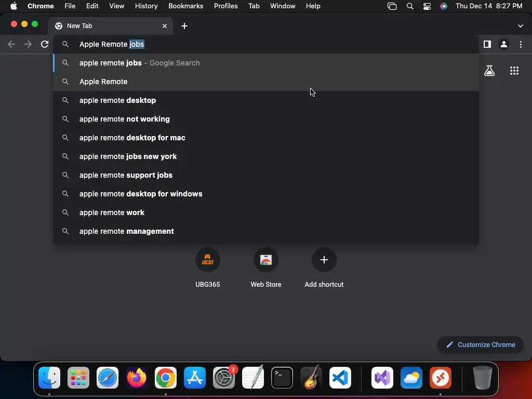
Task: Open Visual Studio purple icon in the Dock
Action: point(382,378)
